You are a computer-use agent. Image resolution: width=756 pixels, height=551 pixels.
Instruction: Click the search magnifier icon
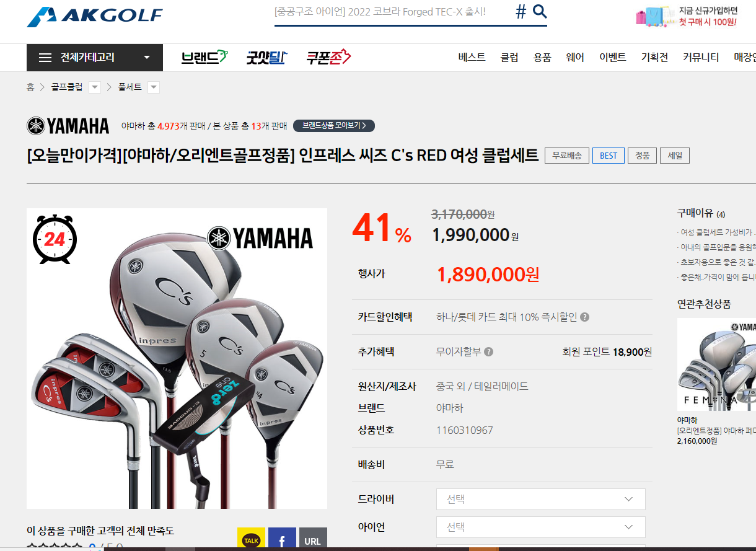click(540, 11)
